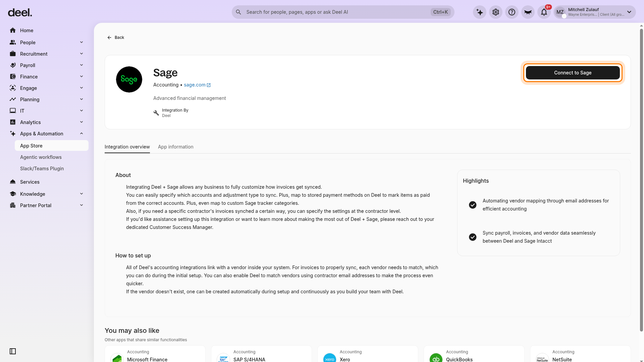Click the Payroll icon in sidebar

(x=13, y=65)
